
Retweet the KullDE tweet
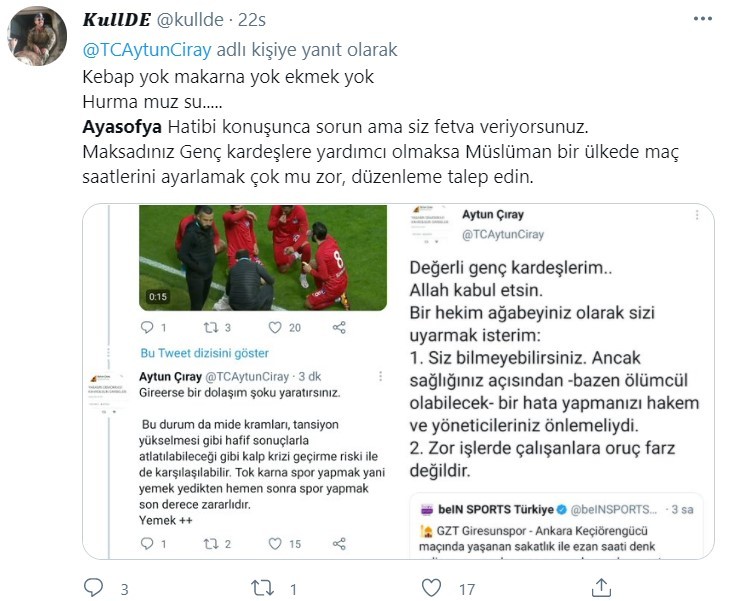point(262,588)
